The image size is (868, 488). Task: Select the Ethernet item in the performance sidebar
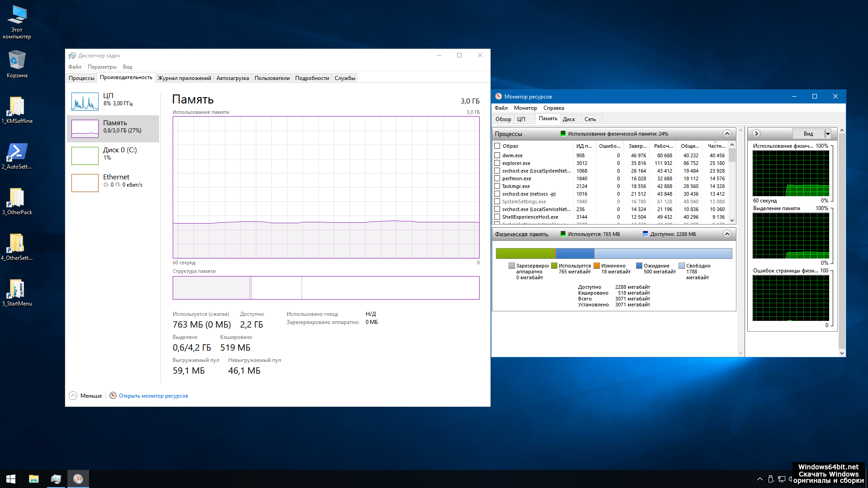pos(113,181)
